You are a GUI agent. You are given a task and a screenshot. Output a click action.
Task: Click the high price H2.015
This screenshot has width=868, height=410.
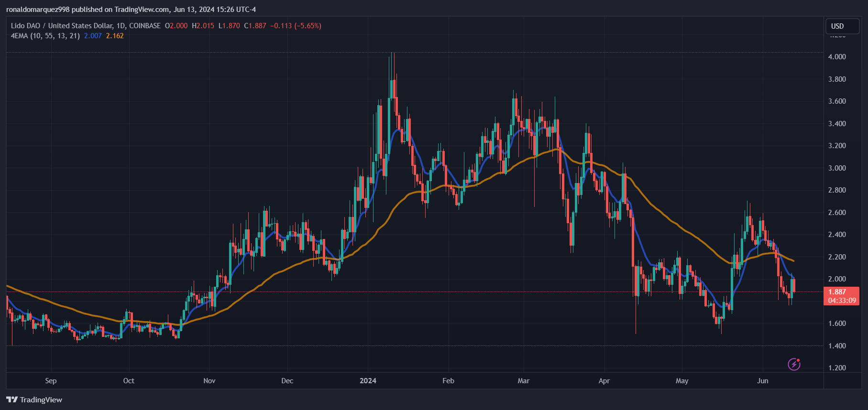(x=203, y=26)
